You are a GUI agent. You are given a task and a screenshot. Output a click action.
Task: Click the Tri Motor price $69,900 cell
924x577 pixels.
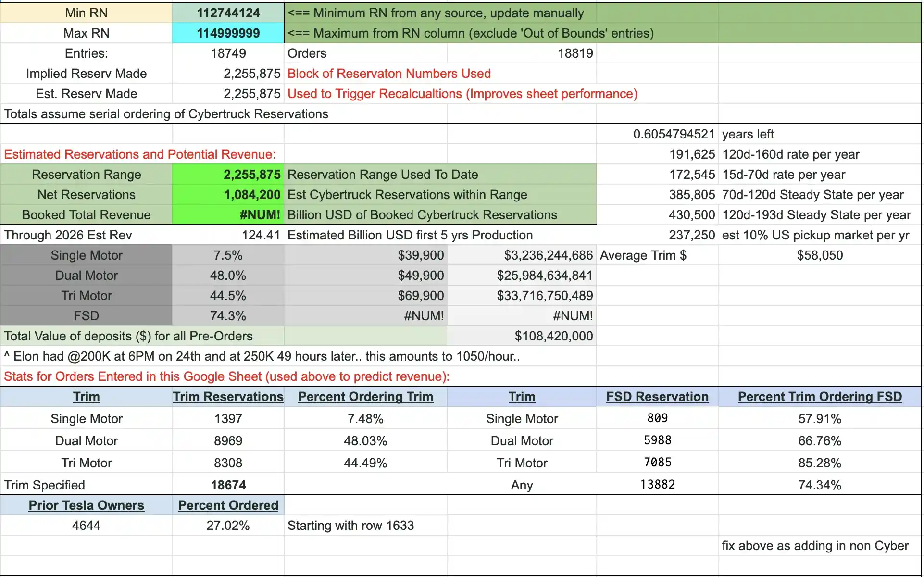365,296
